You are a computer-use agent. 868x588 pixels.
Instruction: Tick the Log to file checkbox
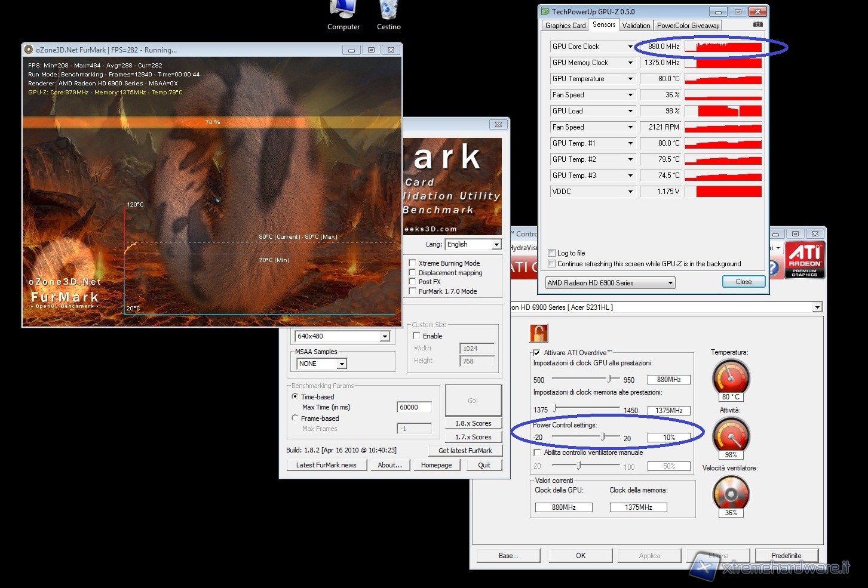point(552,253)
